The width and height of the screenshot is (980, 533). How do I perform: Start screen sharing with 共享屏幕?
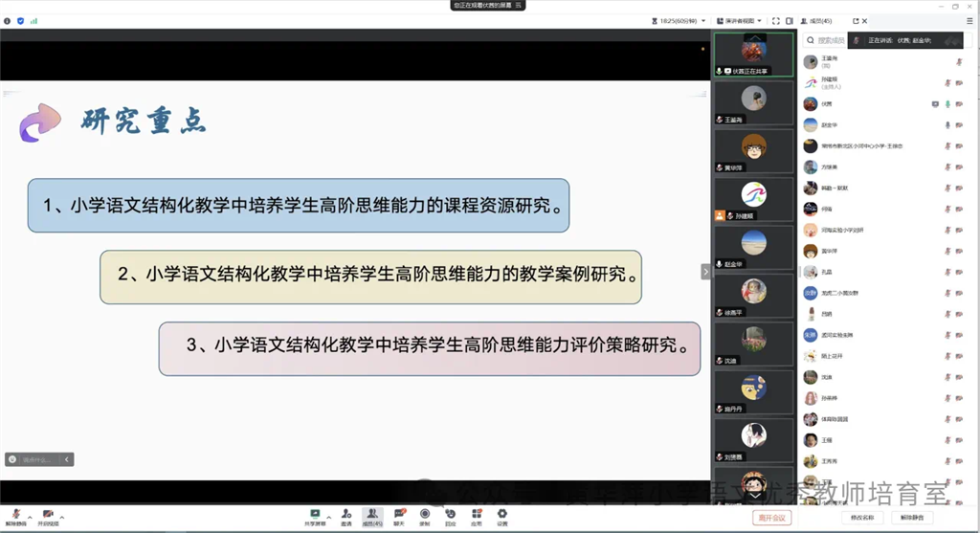tap(315, 517)
